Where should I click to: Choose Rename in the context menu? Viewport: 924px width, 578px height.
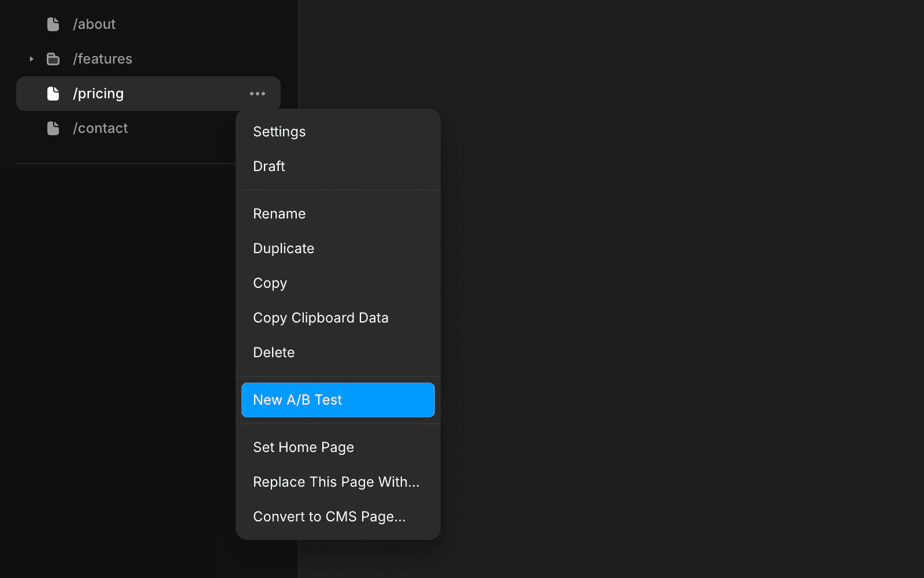click(x=280, y=214)
